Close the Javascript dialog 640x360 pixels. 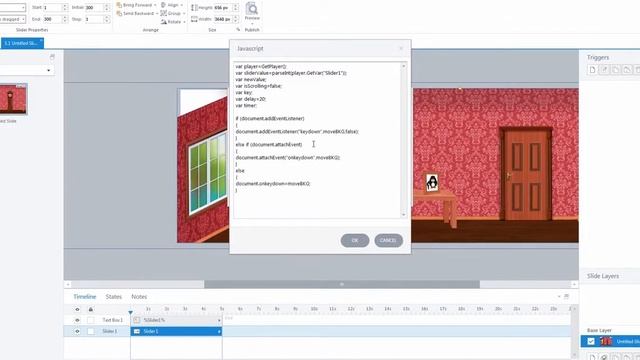click(401, 48)
